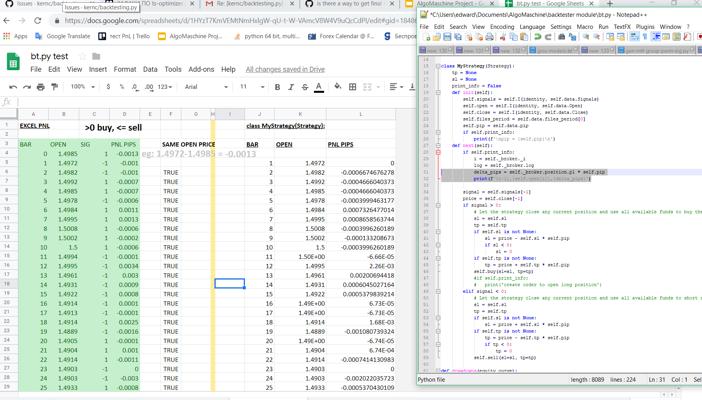Click the Notepad++ undo arrow icon

(537, 37)
